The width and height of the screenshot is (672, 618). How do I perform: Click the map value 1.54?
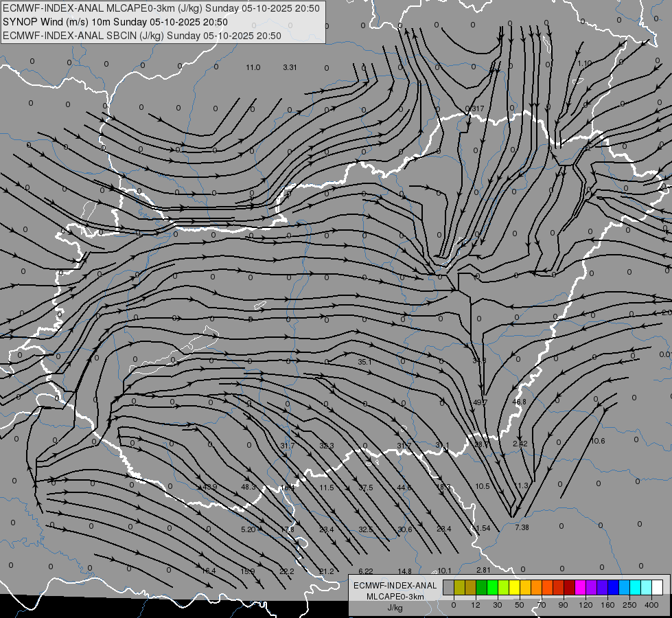(483, 528)
